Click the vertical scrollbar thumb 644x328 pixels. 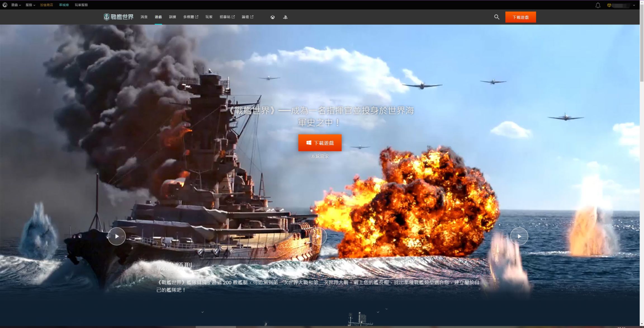[x=642, y=43]
